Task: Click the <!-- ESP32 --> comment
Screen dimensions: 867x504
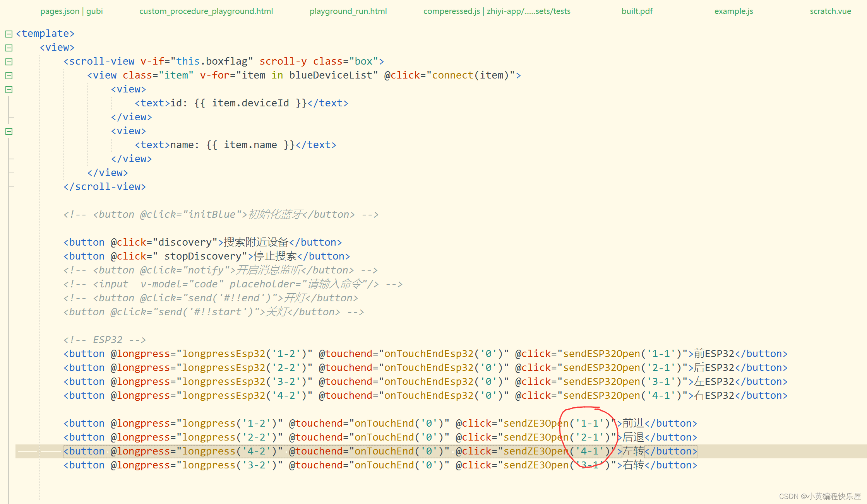Action: click(105, 340)
